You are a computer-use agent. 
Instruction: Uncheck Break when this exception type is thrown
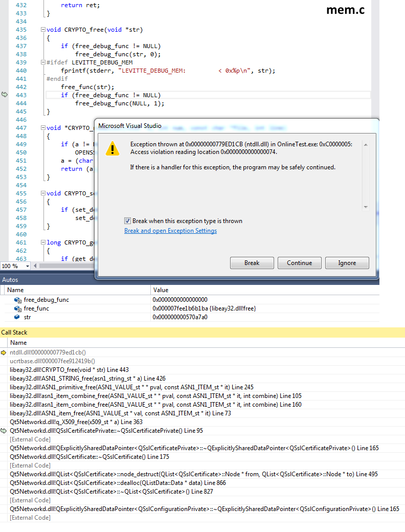point(127,221)
